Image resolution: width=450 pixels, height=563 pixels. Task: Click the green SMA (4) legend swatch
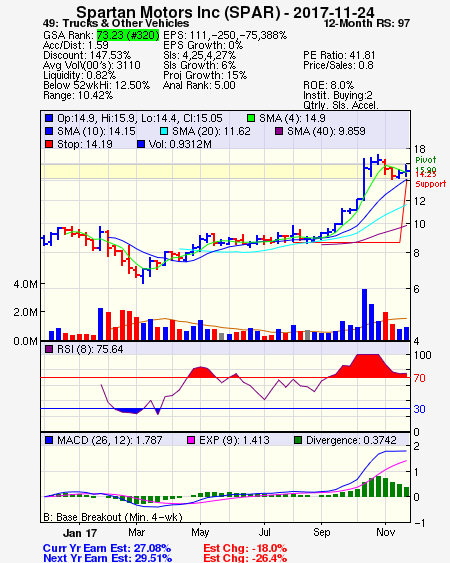(251, 118)
